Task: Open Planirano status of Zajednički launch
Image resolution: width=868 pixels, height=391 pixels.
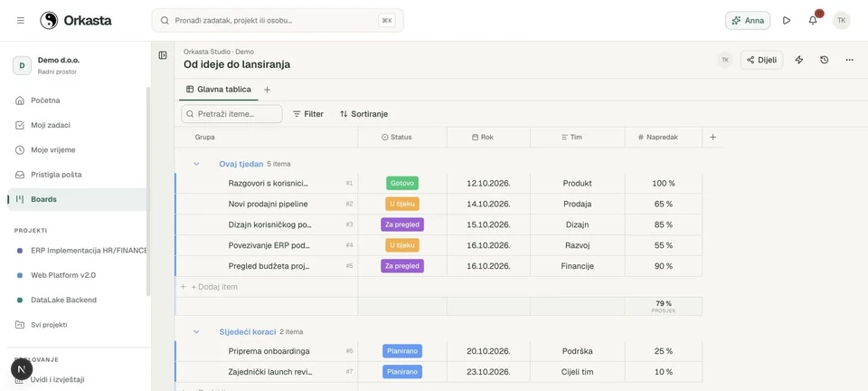Action: 402,372
